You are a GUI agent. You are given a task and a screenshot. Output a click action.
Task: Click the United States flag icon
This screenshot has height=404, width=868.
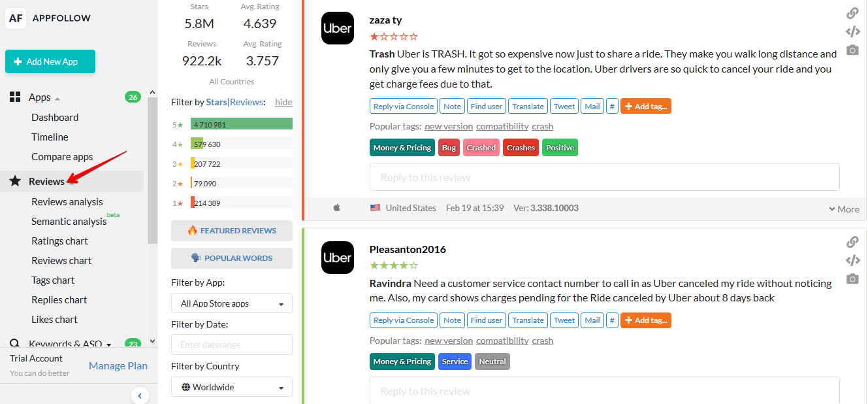pyautogui.click(x=375, y=208)
